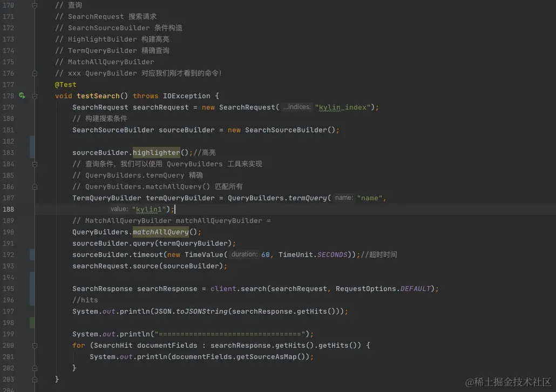Click TimeUnit.SECONDS constant
Image resolution: width=556 pixels, height=392 pixels.
(x=313, y=255)
